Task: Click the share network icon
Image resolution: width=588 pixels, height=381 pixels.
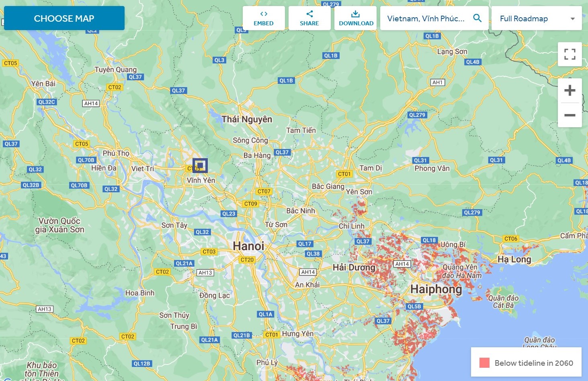Action: [x=309, y=14]
